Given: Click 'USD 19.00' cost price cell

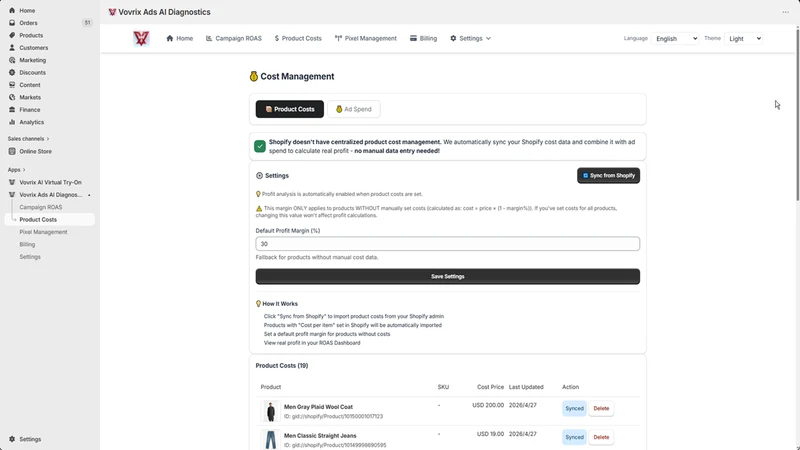Looking at the screenshot, I should [490, 434].
